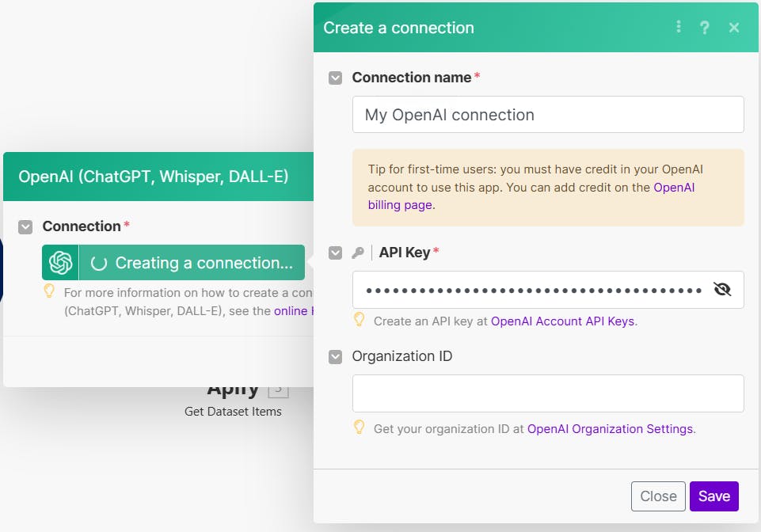
Task: Click the Apify module name on canvas
Action: [233, 391]
